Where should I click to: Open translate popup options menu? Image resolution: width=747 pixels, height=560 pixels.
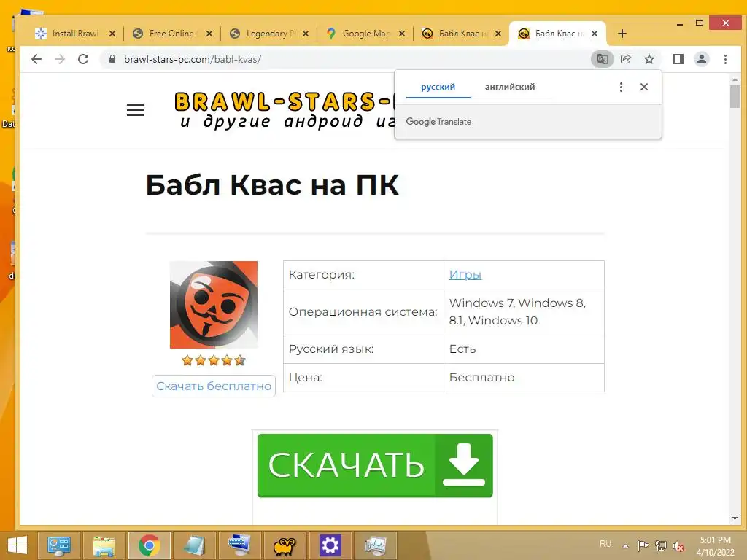[621, 87]
